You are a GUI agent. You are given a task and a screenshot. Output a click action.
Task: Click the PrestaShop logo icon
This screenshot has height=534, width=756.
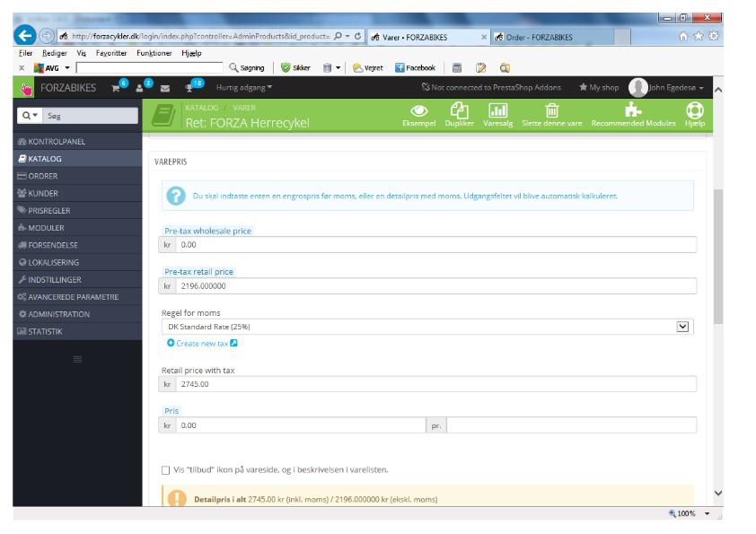[24, 88]
